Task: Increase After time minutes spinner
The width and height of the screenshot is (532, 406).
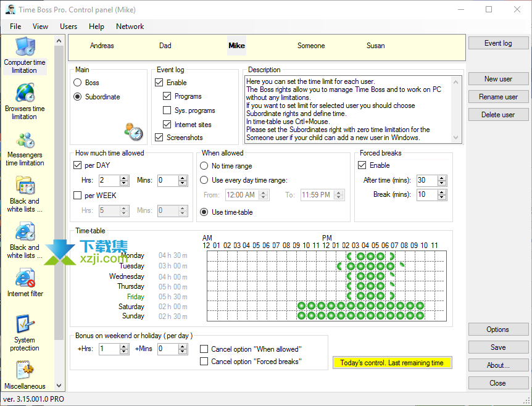Action: coord(442,178)
